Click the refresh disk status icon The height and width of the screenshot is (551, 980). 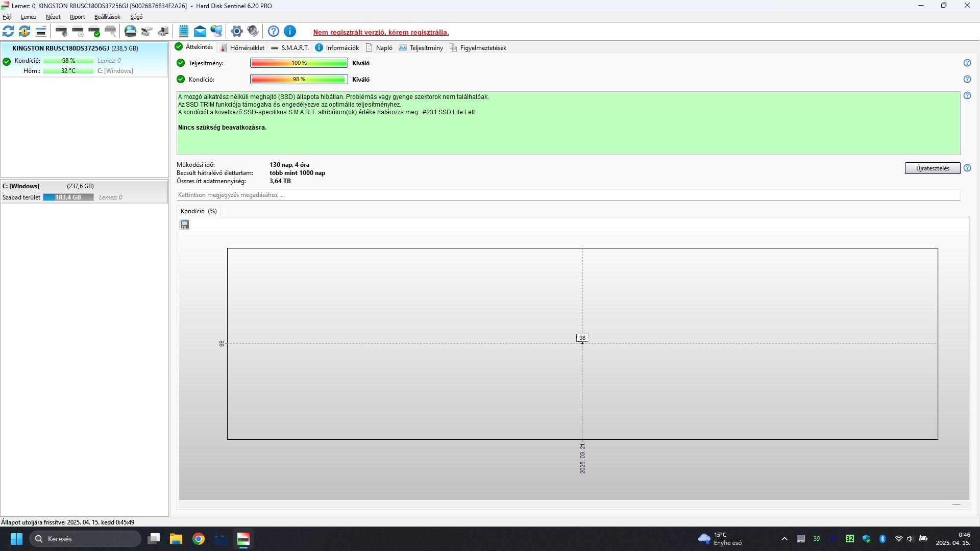point(8,31)
